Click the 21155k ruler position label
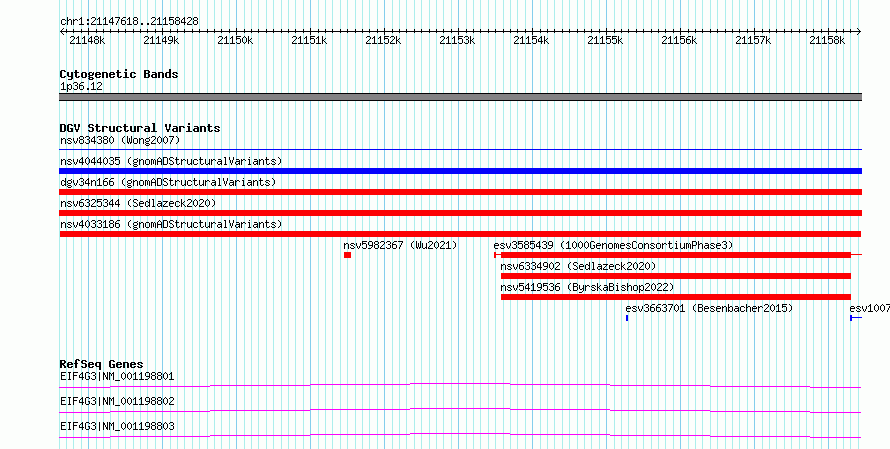Screen dimensions: 890x449 606,40
